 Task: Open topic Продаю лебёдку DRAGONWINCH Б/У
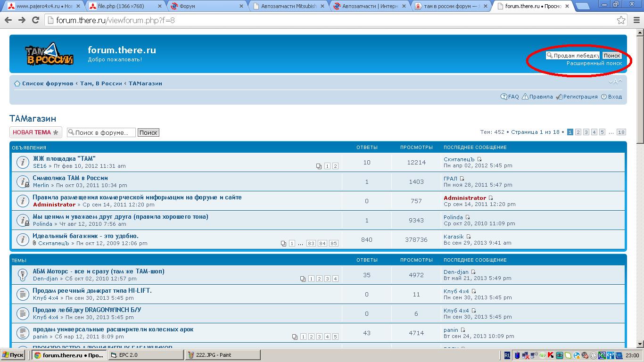[x=87, y=310]
